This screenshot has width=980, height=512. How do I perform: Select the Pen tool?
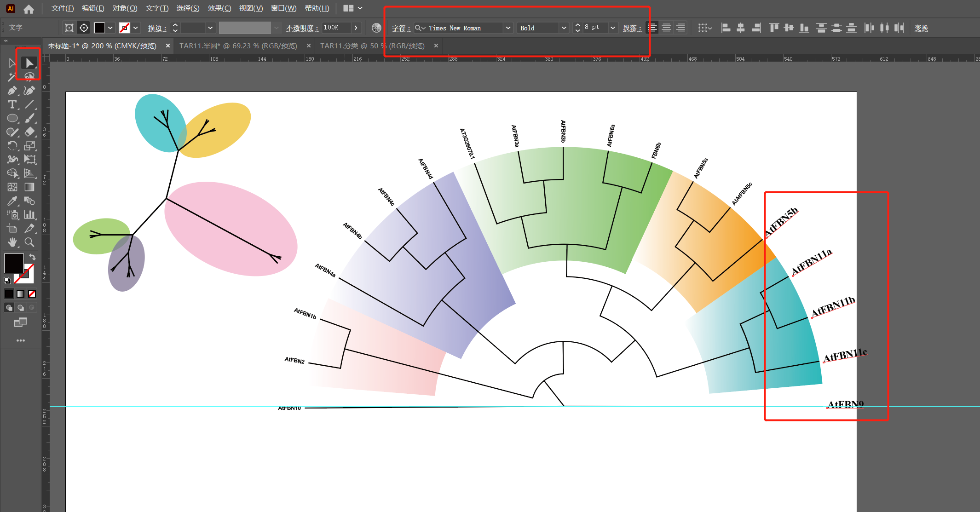[x=12, y=91]
